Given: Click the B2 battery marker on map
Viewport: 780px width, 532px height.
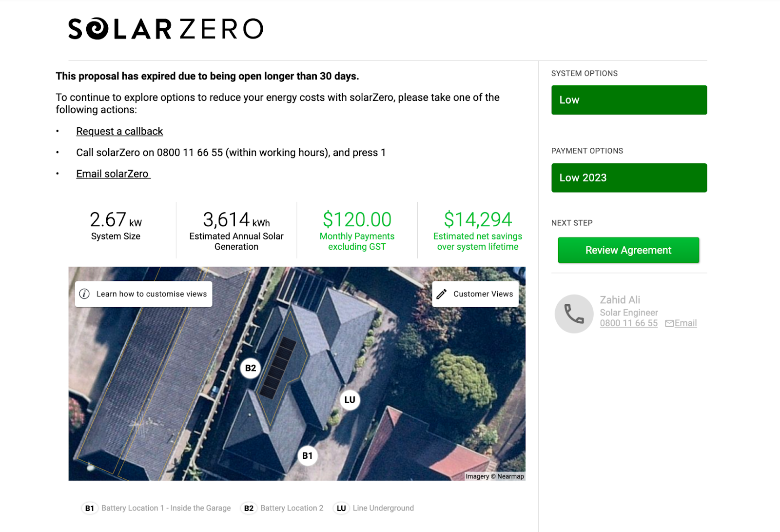Looking at the screenshot, I should tap(251, 368).
